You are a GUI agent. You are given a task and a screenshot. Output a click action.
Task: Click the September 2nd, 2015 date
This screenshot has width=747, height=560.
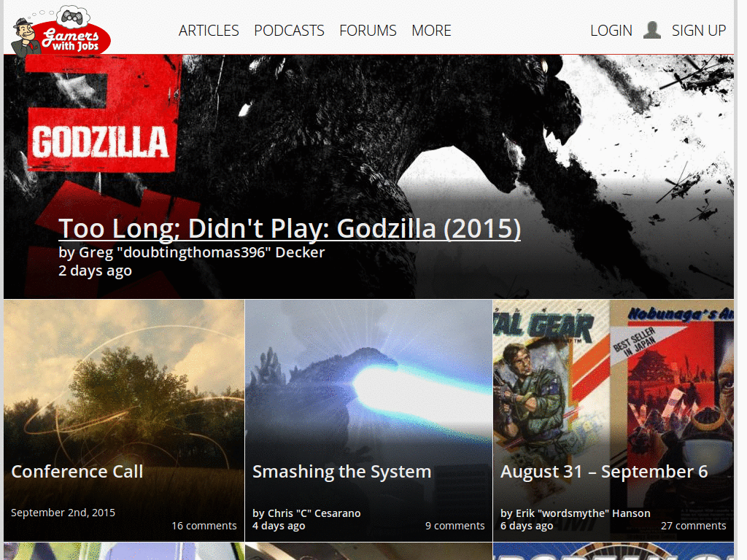63,513
